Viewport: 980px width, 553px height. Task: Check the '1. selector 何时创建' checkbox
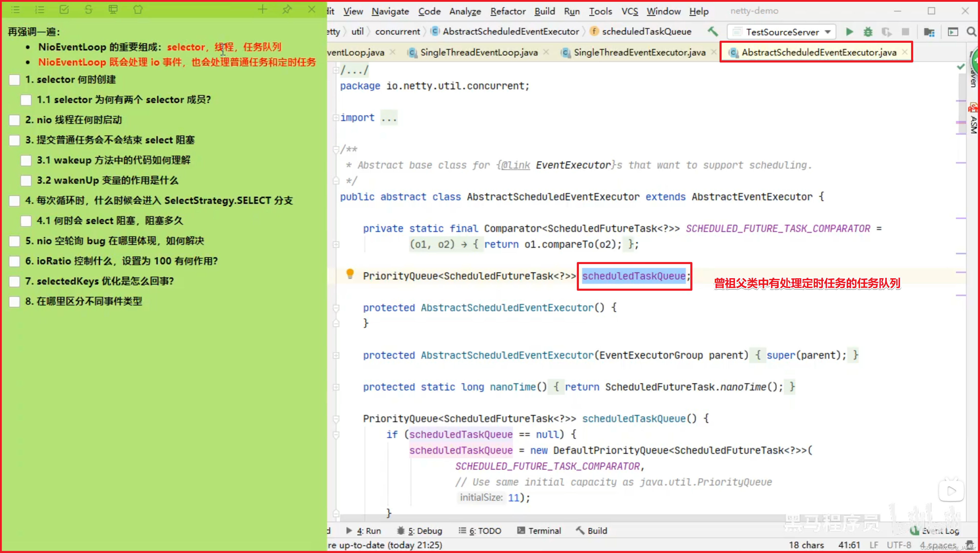[14, 80]
